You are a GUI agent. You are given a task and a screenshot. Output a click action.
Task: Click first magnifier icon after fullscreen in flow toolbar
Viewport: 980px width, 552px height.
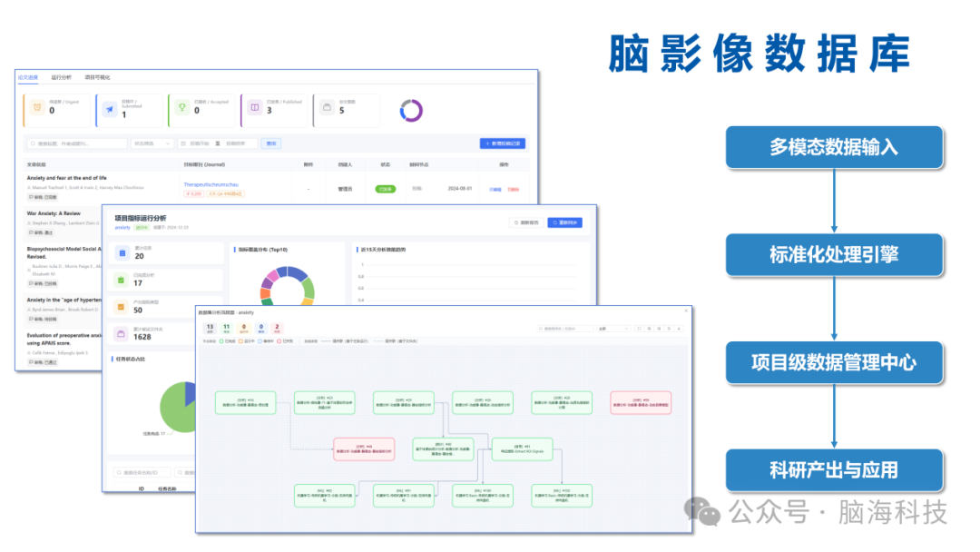tap(650, 328)
